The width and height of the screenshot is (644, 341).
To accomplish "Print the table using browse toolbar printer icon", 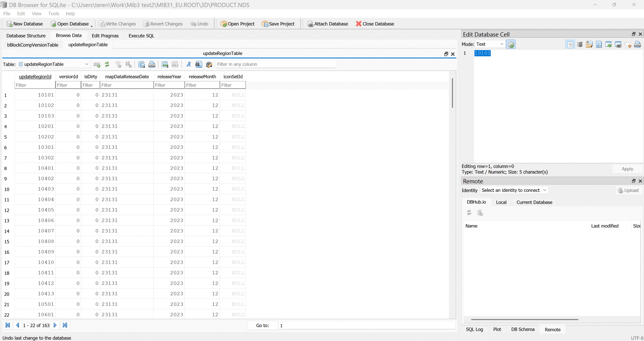I will [152, 64].
